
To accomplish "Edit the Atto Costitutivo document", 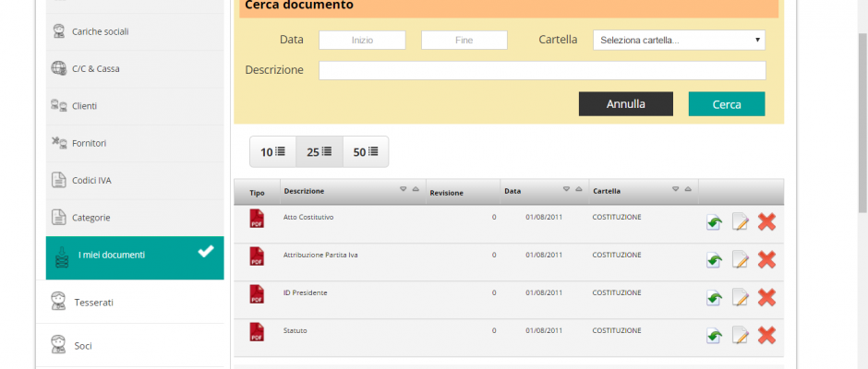I will pos(741,221).
